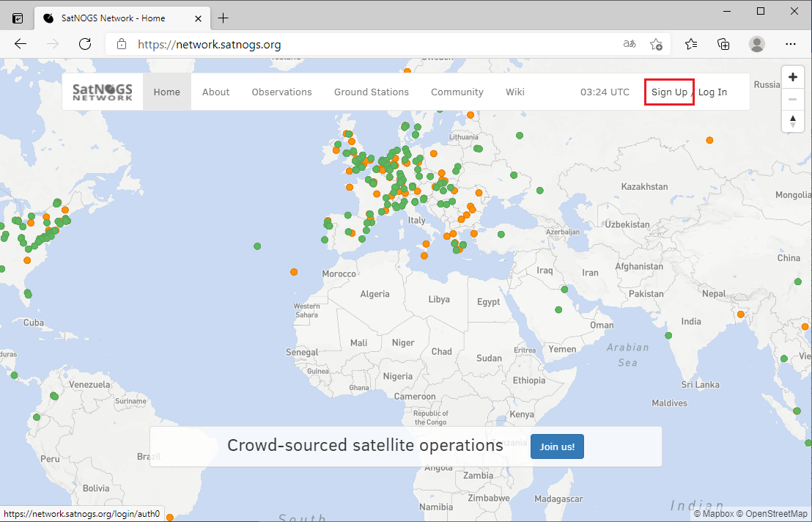Open the browser Collections icon
The image size is (812, 522).
[x=723, y=44]
